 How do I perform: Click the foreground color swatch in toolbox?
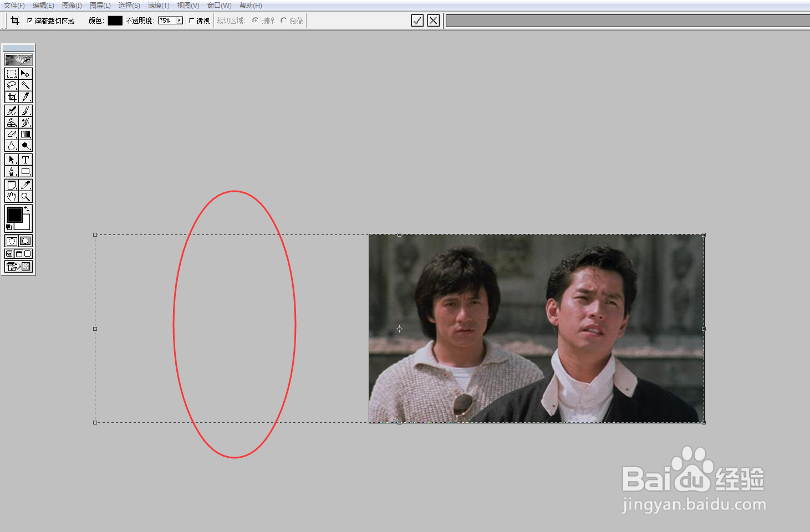tap(14, 214)
